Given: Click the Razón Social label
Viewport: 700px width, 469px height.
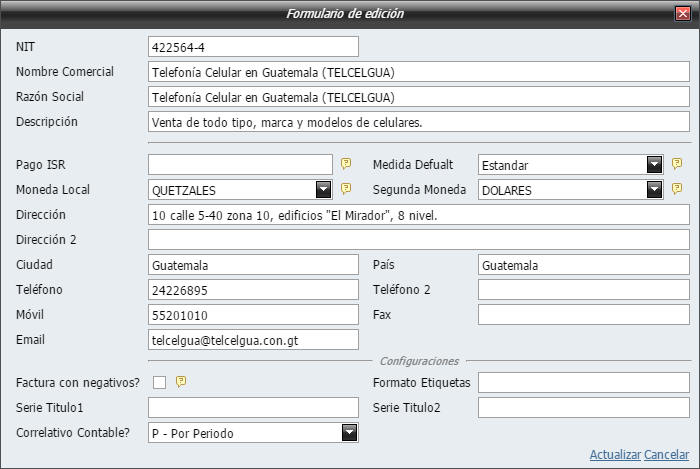Looking at the screenshot, I should coord(50,96).
